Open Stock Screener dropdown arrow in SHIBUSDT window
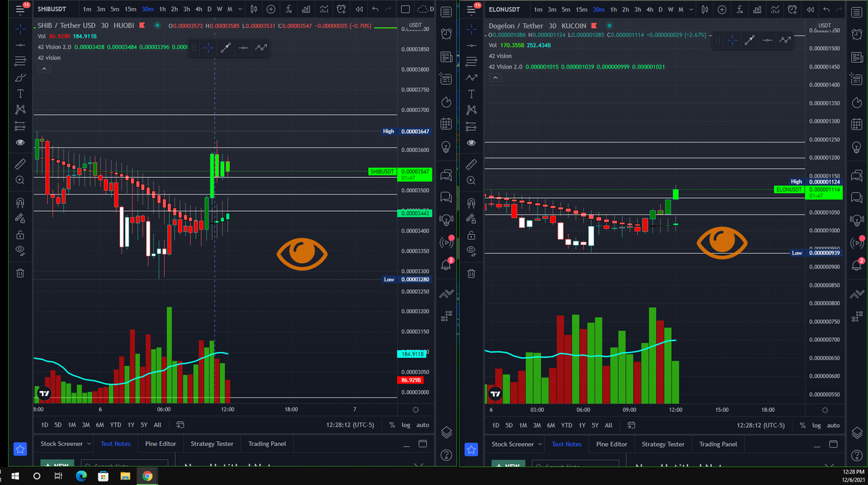This screenshot has width=868, height=485. pyautogui.click(x=89, y=444)
